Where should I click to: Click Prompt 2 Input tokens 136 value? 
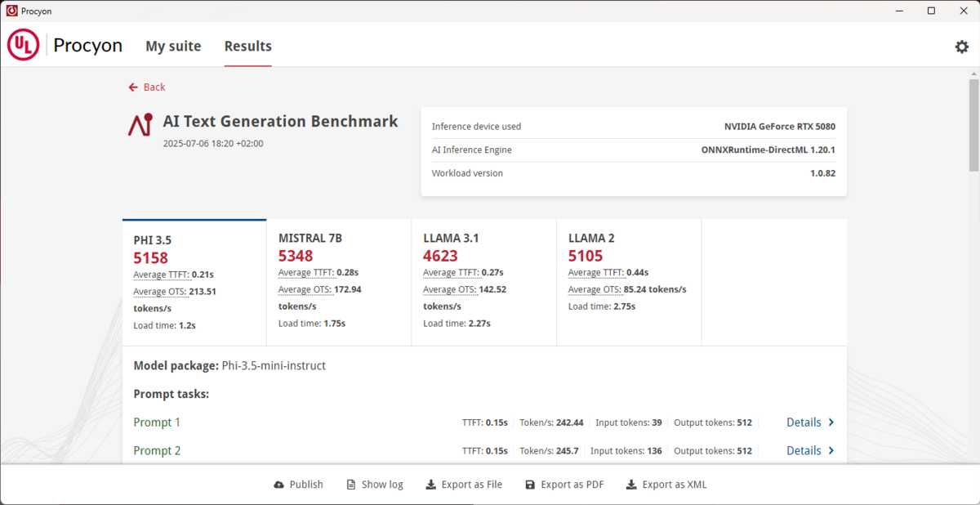point(653,450)
